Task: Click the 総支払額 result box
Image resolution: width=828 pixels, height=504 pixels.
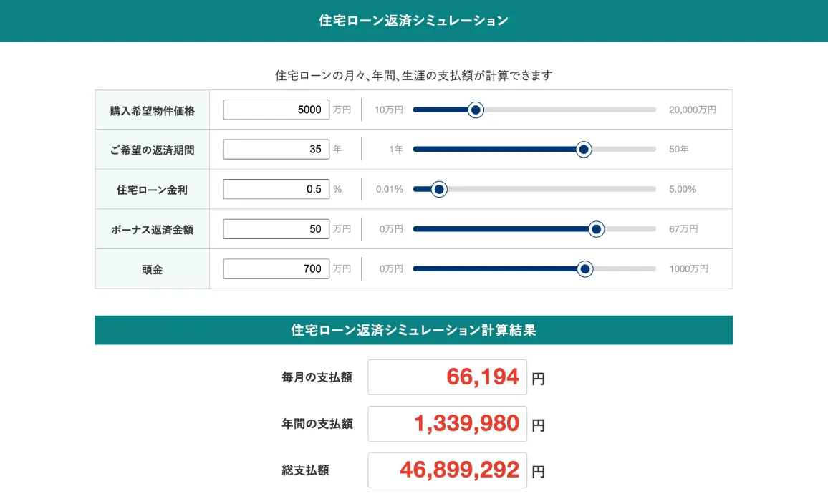Action: point(447,470)
